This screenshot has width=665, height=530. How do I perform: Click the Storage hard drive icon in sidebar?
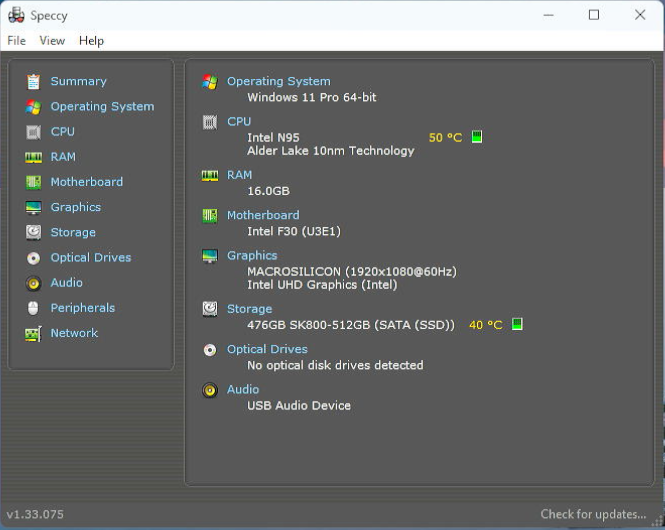click(x=33, y=232)
